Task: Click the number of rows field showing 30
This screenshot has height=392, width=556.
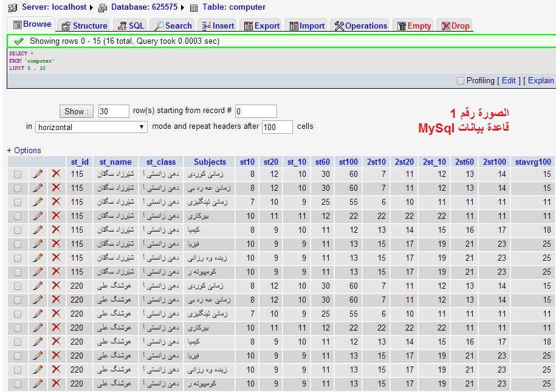Action: [114, 111]
